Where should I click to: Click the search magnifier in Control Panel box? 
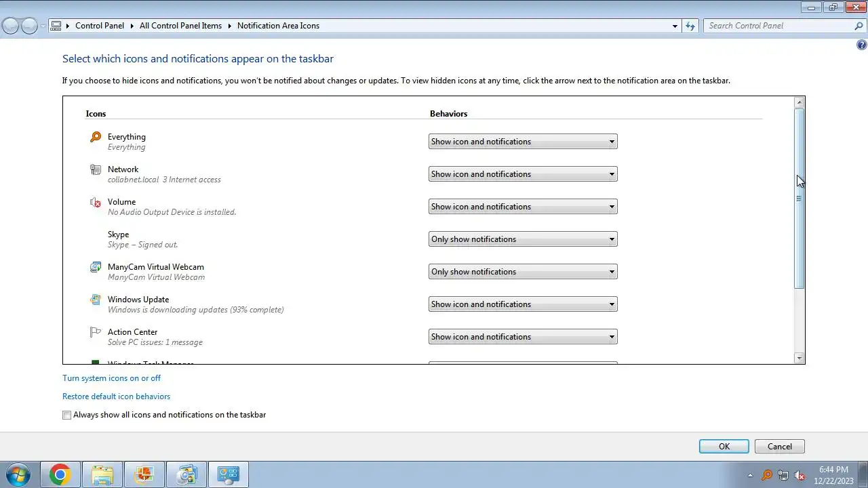pos(859,26)
